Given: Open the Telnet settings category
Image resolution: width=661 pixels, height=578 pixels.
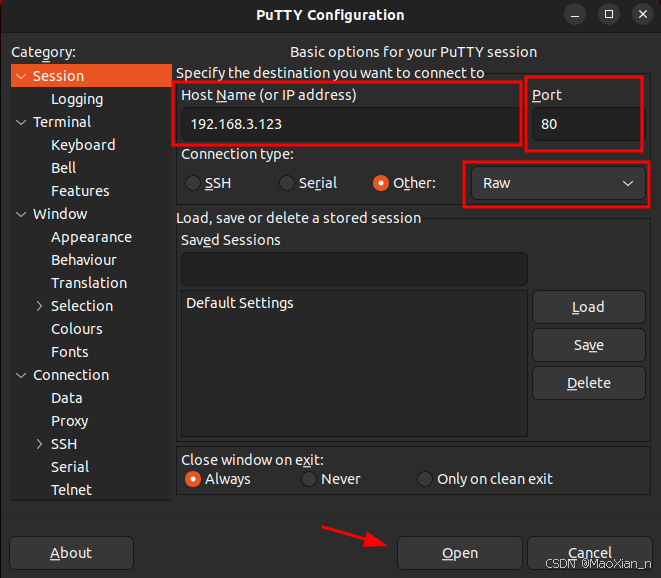Looking at the screenshot, I should click(x=71, y=490).
